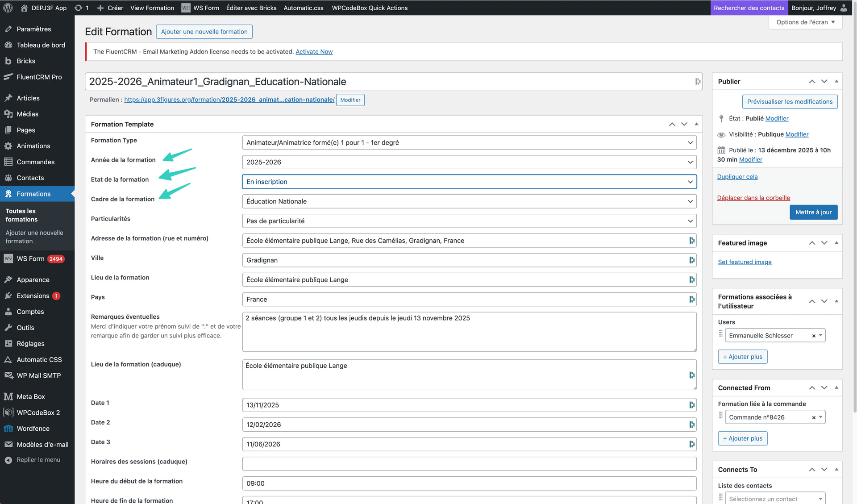857x504 pixels.
Task: Open Éditer avec Bricks in the admin bar
Action: [251, 8]
